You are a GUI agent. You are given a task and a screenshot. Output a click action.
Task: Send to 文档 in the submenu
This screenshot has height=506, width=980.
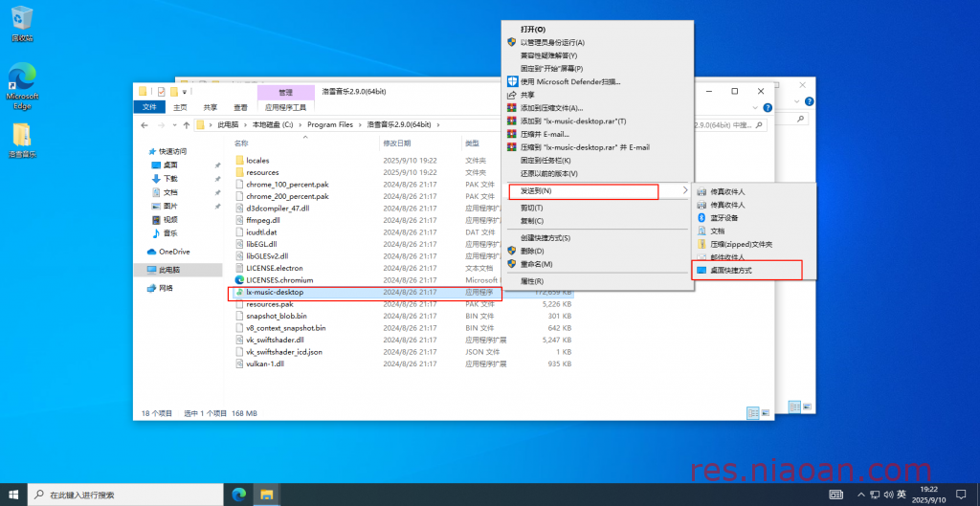tap(718, 231)
